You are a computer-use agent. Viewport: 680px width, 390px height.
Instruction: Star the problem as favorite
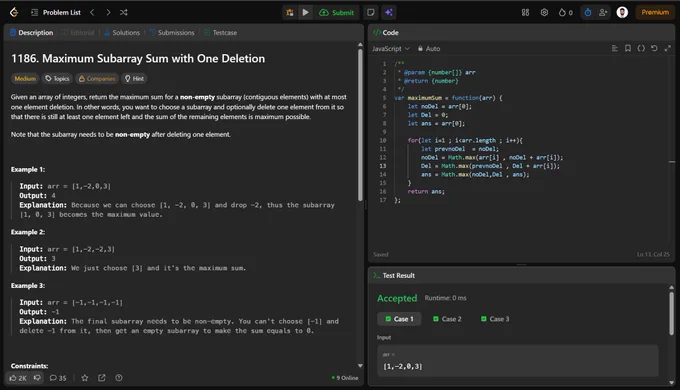(x=85, y=378)
